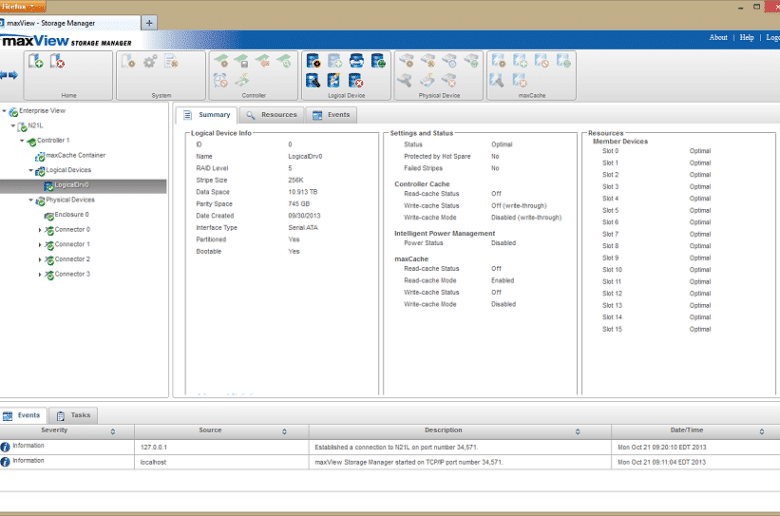Select Controller 1 label in the tree
The height and width of the screenshot is (516, 780).
point(53,140)
